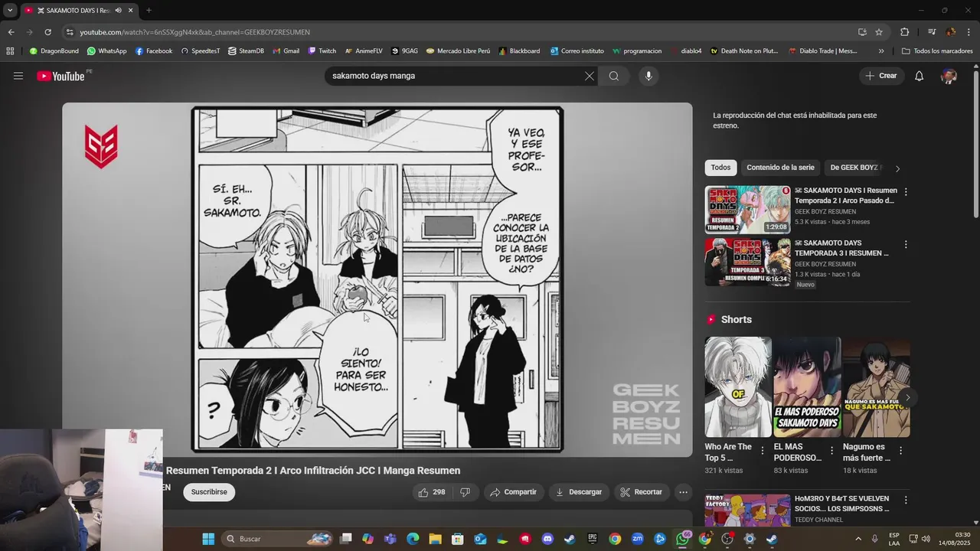Share the video via Compartir
Screen dimensions: 980x551
pos(513,492)
